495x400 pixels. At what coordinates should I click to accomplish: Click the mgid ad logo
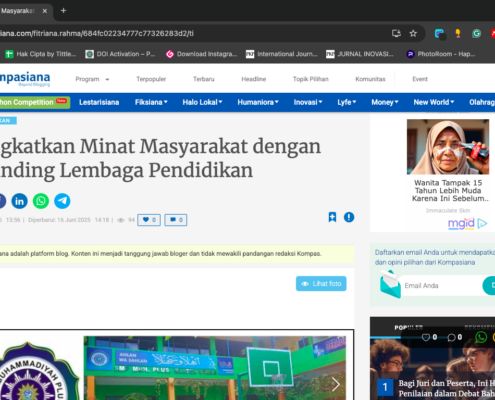point(461,223)
